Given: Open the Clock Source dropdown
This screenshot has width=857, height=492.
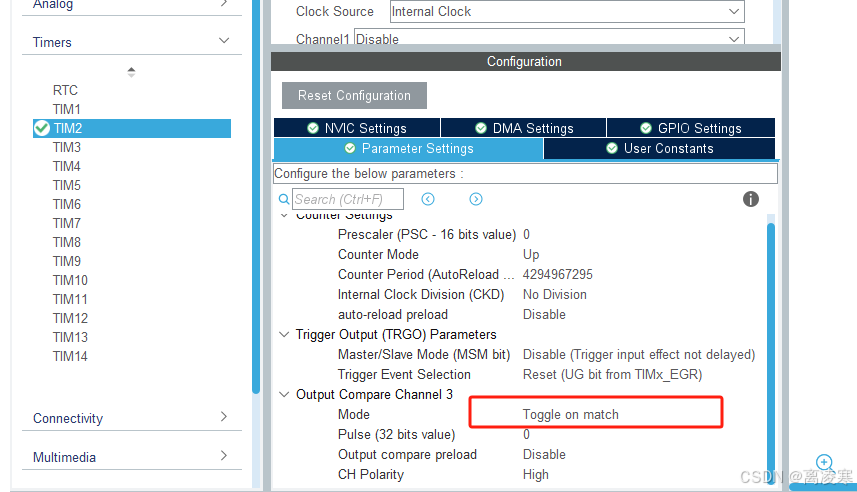Looking at the screenshot, I should (x=567, y=11).
